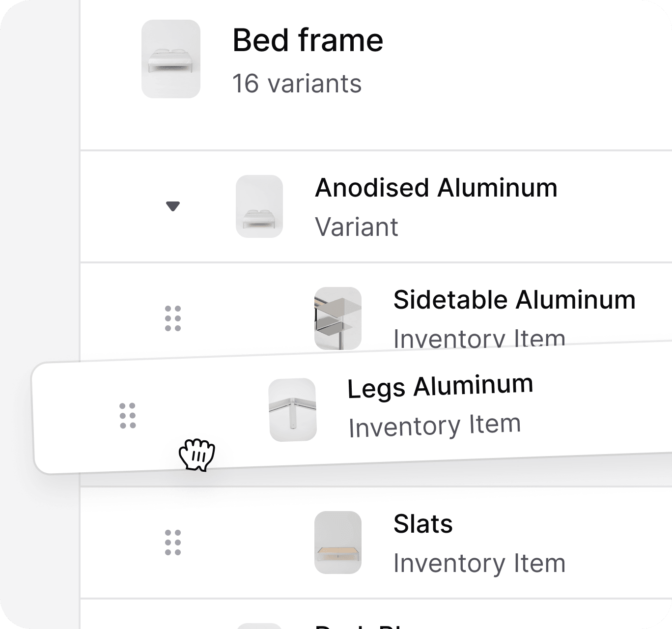Click the Sidetable Aluminum drag handle
The height and width of the screenshot is (629, 672).
click(x=173, y=318)
